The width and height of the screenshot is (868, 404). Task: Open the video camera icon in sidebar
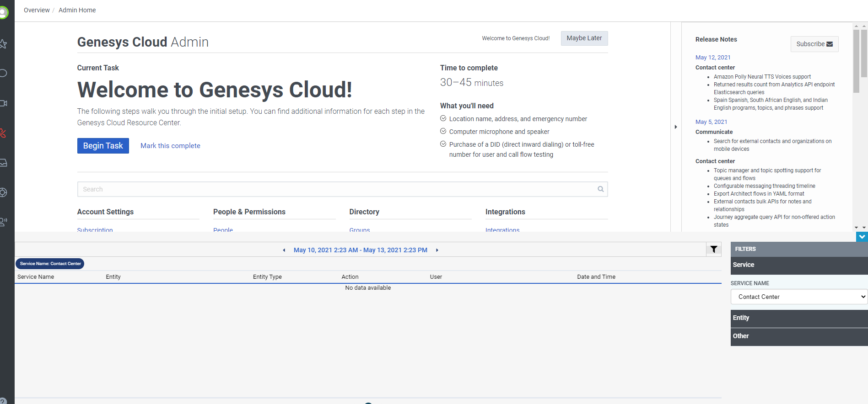click(3, 103)
